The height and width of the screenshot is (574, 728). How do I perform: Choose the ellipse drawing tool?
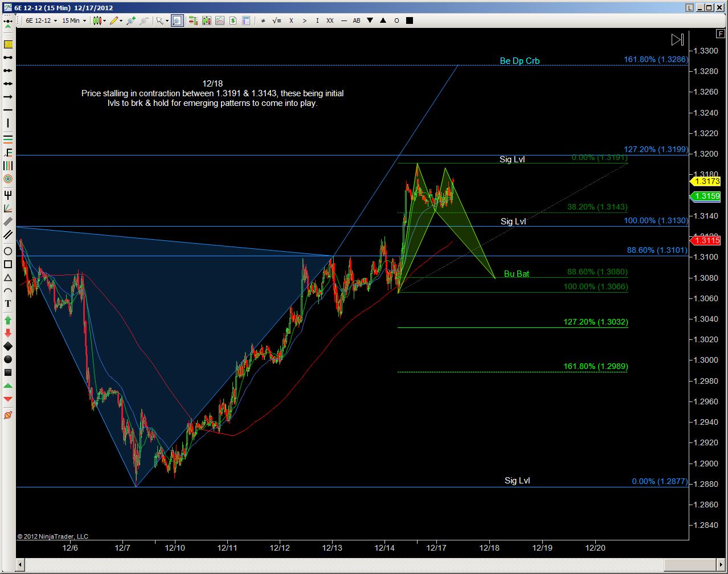[8, 251]
